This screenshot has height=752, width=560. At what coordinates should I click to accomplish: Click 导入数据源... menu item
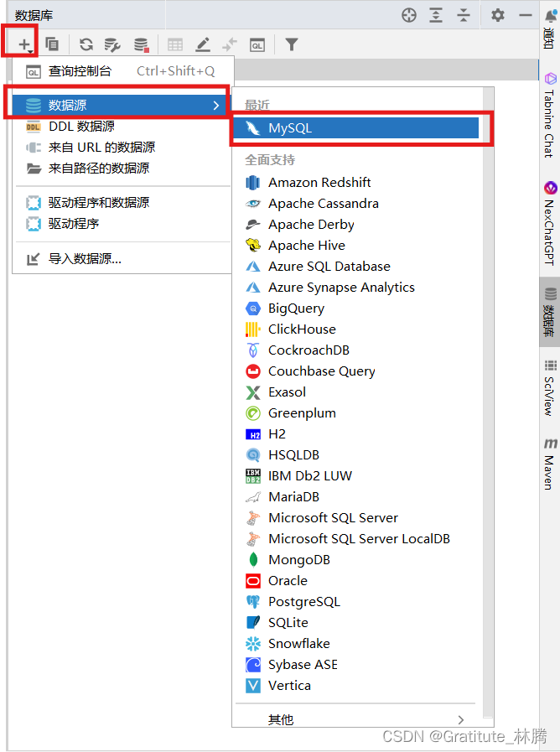[x=123, y=259]
